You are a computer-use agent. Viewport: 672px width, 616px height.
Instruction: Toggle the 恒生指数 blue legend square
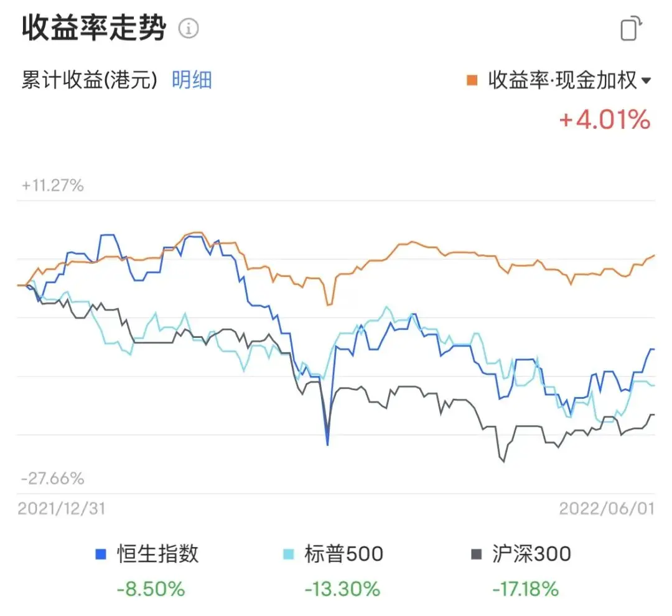coord(100,554)
